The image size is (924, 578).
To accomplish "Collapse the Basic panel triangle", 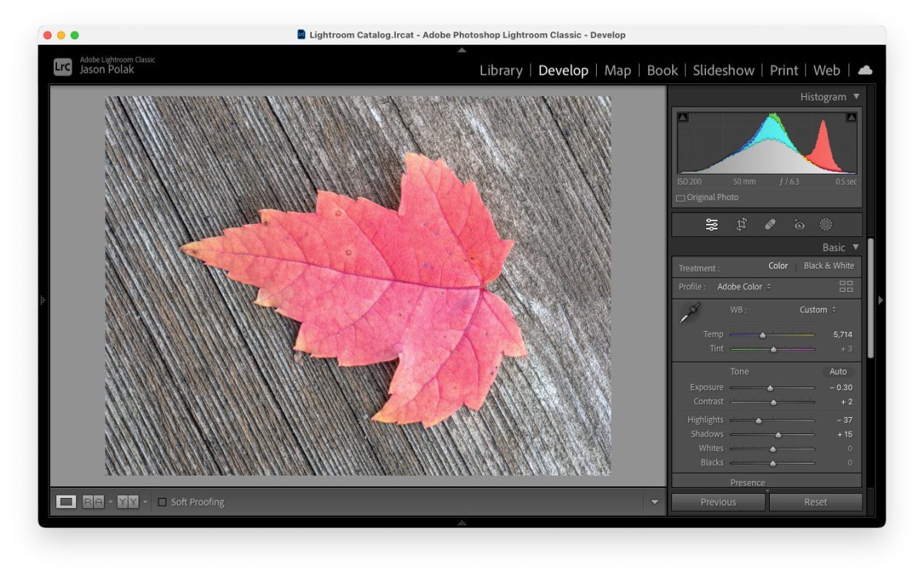I will tap(855, 248).
